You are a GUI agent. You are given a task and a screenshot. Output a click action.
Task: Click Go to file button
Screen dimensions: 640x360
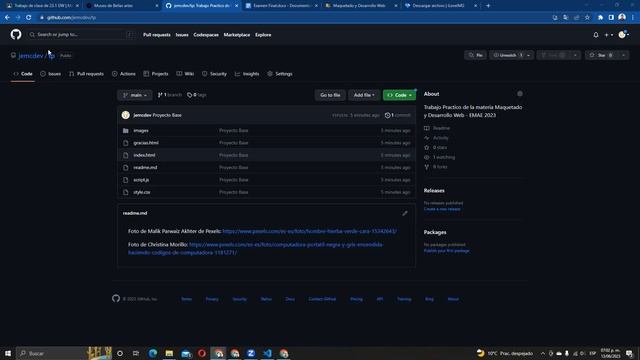330,95
